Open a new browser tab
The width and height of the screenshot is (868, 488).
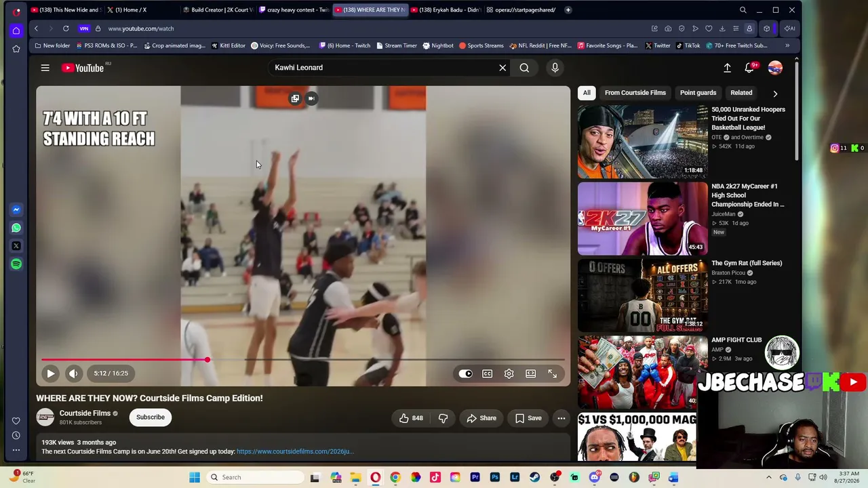[x=568, y=10]
